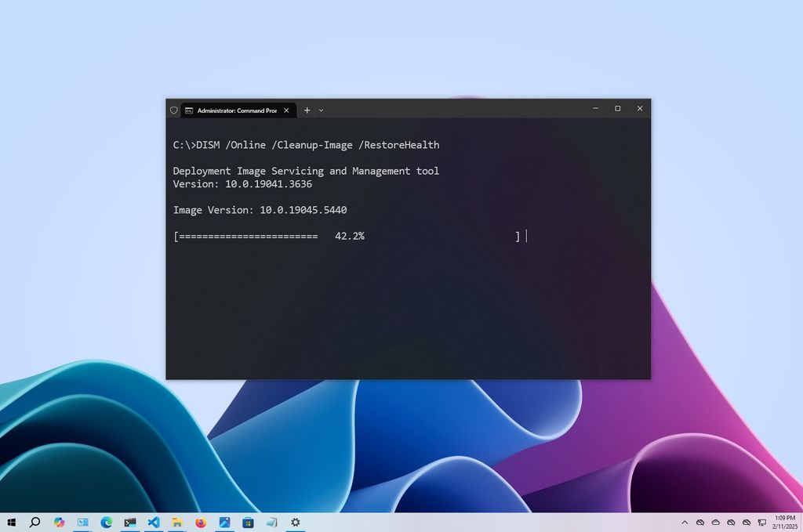The width and height of the screenshot is (803, 532).
Task: Close the Command Prompt tab with its X
Action: (286, 110)
